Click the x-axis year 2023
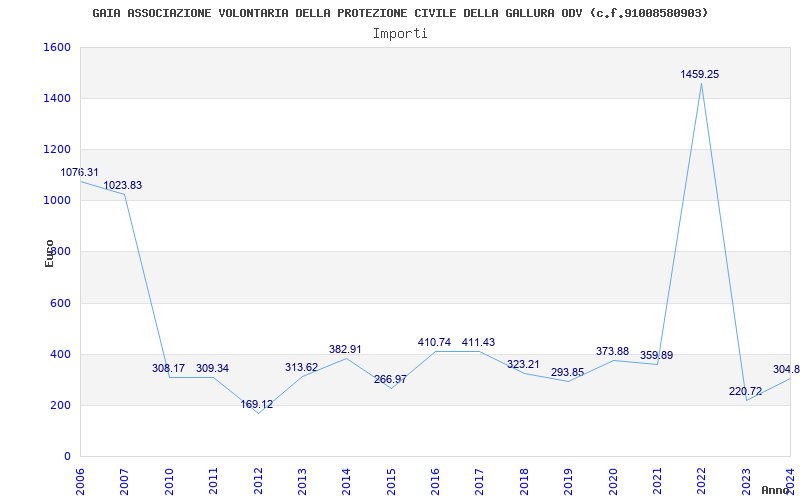This screenshot has width=800, height=500. tap(746, 481)
